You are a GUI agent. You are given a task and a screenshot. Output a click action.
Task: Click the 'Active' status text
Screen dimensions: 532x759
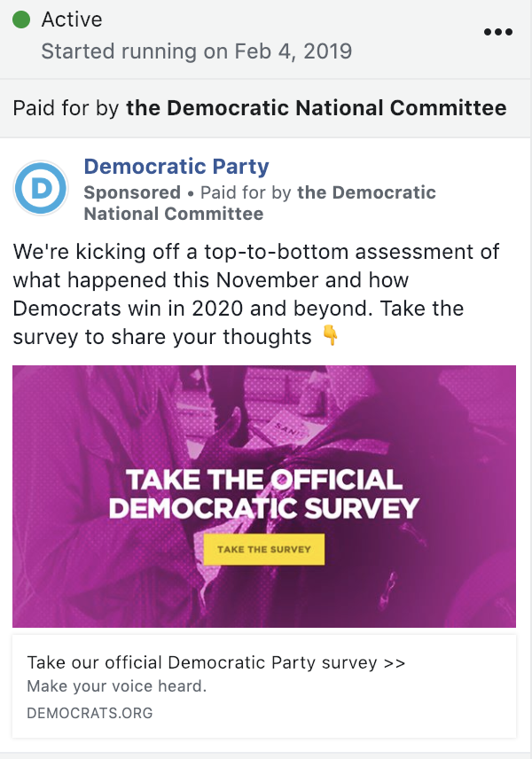click(72, 20)
